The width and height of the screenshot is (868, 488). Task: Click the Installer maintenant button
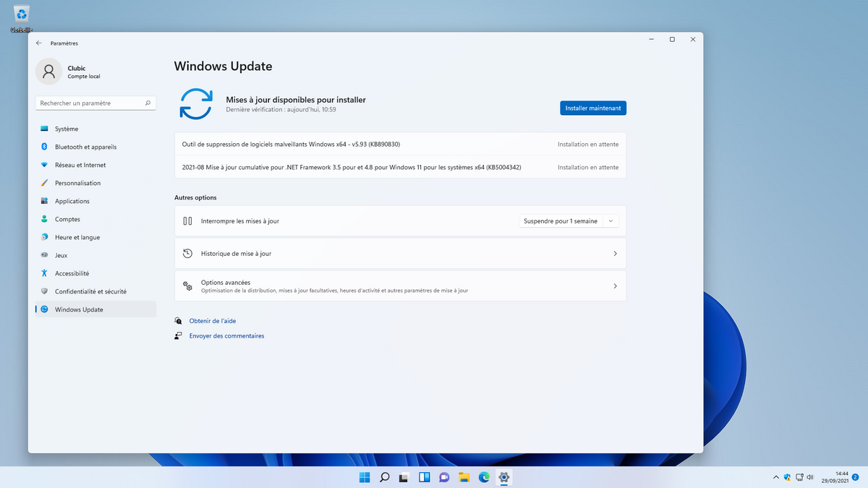(593, 107)
